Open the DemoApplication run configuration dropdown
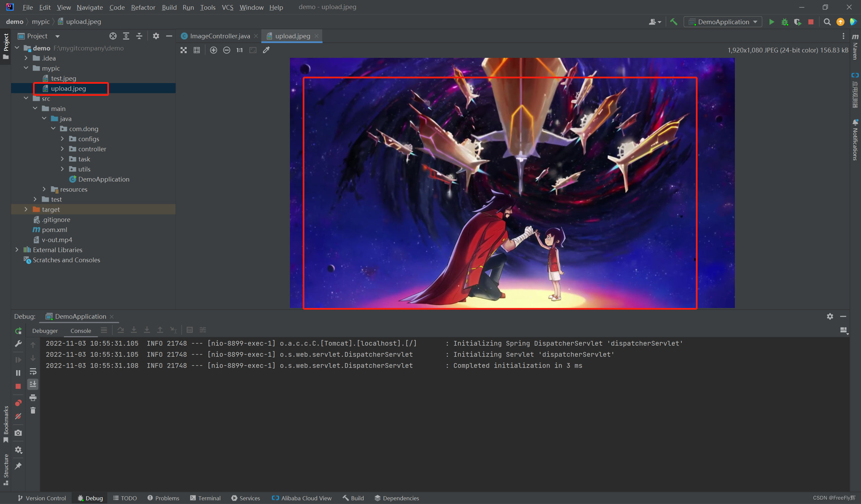The image size is (861, 504). coord(723,22)
